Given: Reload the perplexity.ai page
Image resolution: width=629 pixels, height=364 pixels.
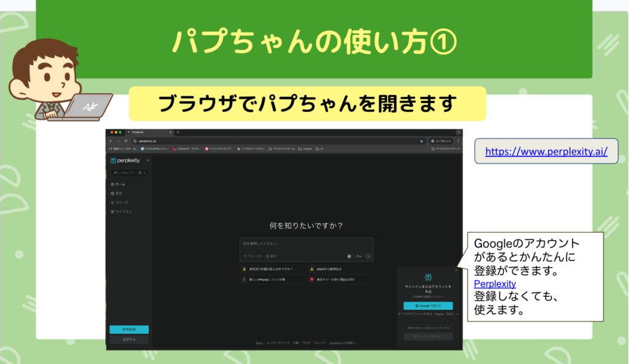Looking at the screenshot, I should click(126, 141).
